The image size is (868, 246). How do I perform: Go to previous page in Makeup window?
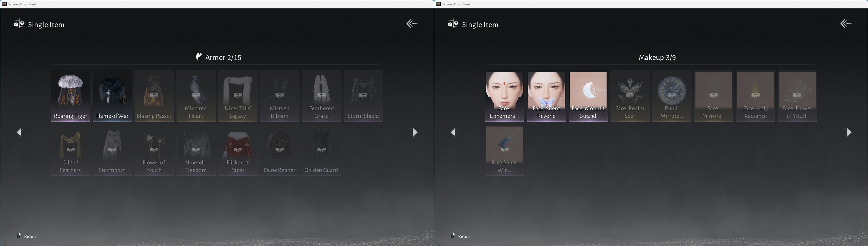(454, 132)
